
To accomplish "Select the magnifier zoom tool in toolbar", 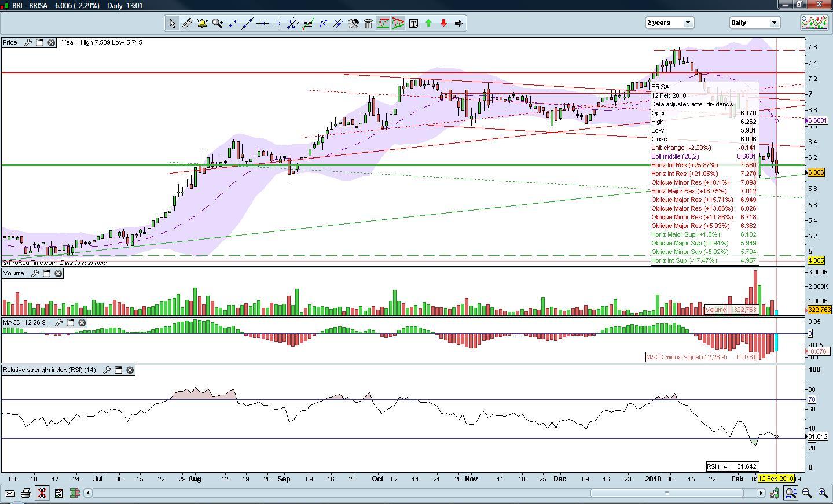I will coord(217,23).
